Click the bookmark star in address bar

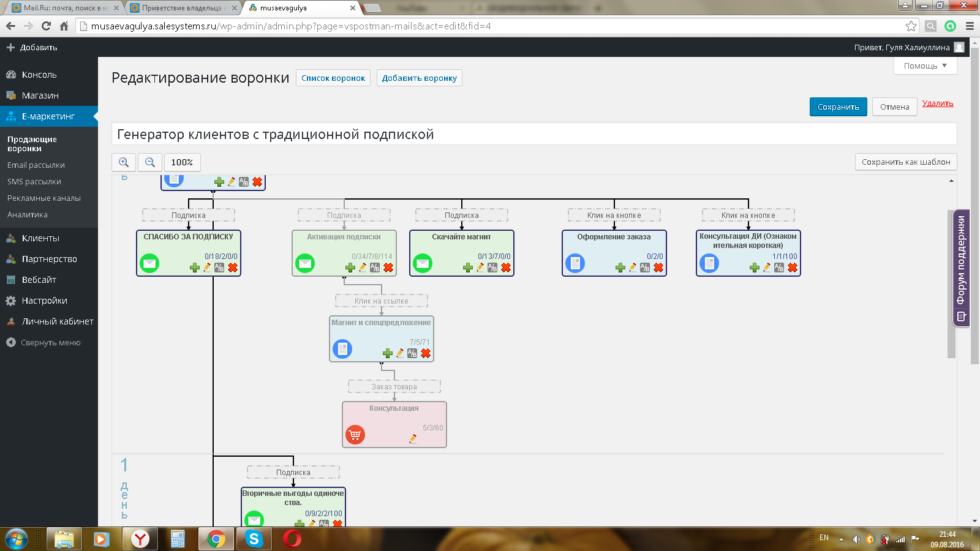911,26
